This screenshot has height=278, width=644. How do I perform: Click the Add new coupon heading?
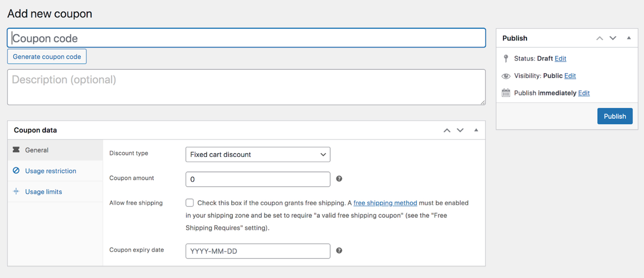pos(50,14)
